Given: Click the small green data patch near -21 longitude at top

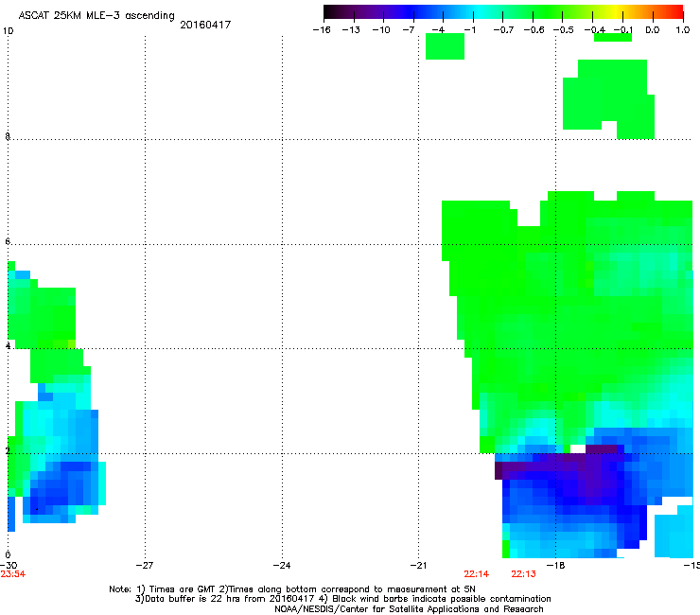Looking at the screenshot, I should pos(445,46).
